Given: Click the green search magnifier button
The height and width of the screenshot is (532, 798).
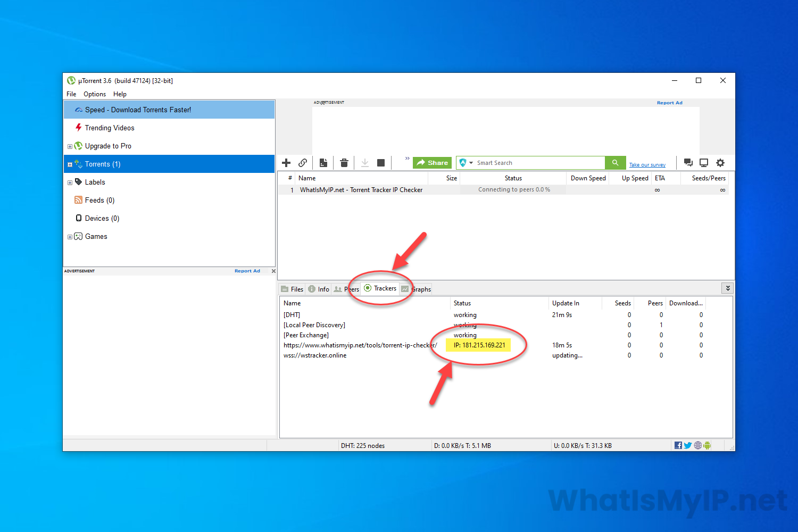Looking at the screenshot, I should [x=615, y=163].
